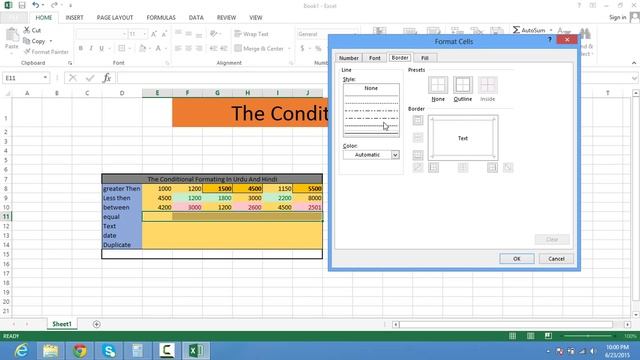Click the Format Painter brush
640x360 pixels.
pyautogui.click(x=27, y=51)
